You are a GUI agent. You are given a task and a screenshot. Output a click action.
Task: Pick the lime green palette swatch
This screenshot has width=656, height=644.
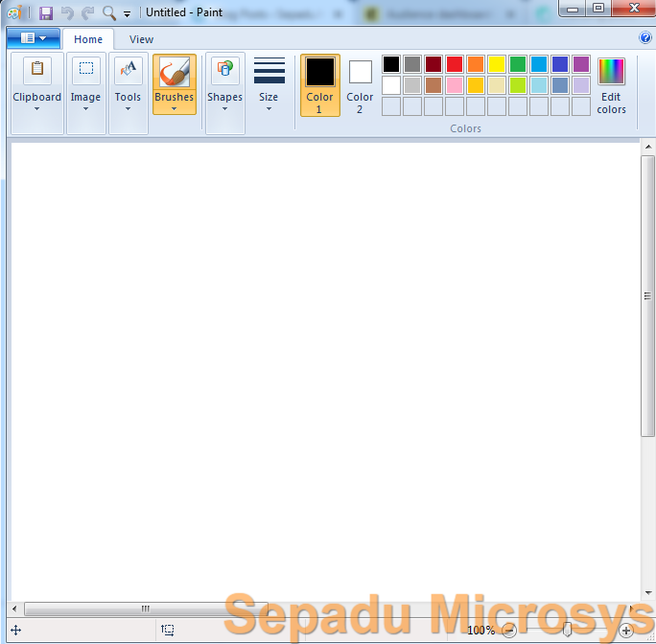[x=518, y=85]
